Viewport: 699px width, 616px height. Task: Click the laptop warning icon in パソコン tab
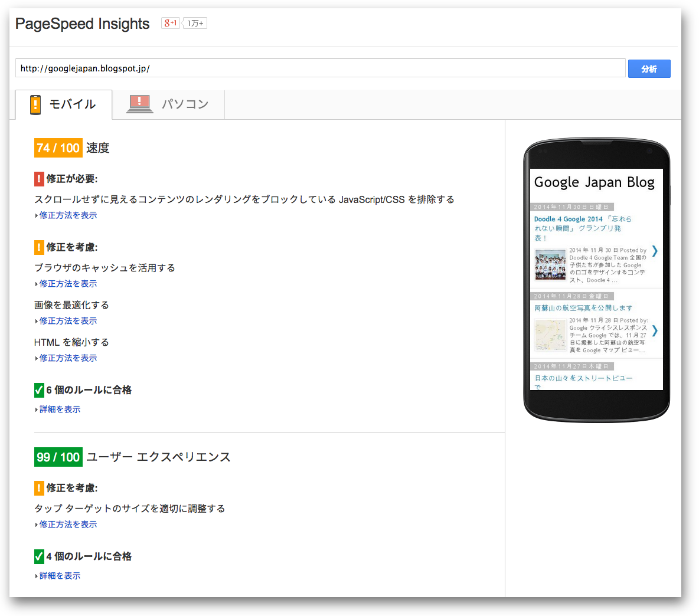tap(139, 104)
